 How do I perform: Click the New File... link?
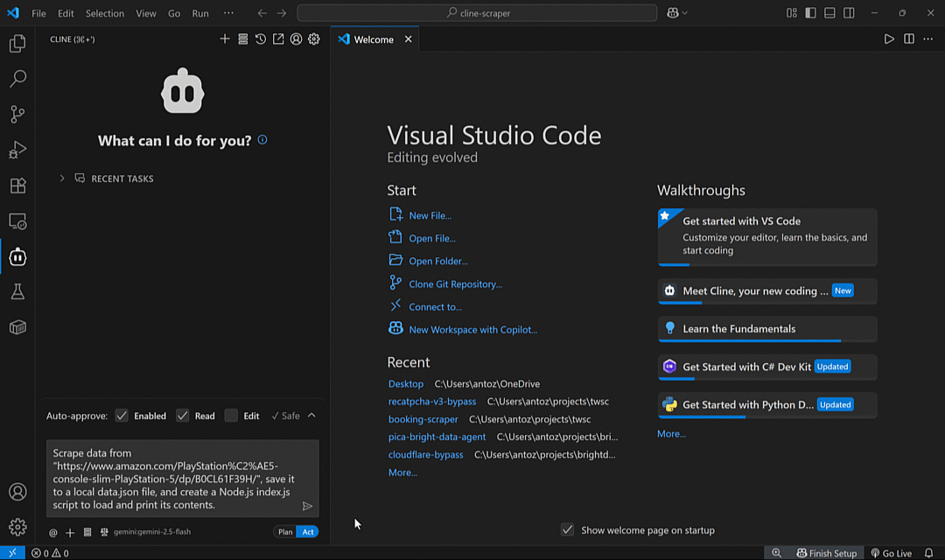(430, 216)
